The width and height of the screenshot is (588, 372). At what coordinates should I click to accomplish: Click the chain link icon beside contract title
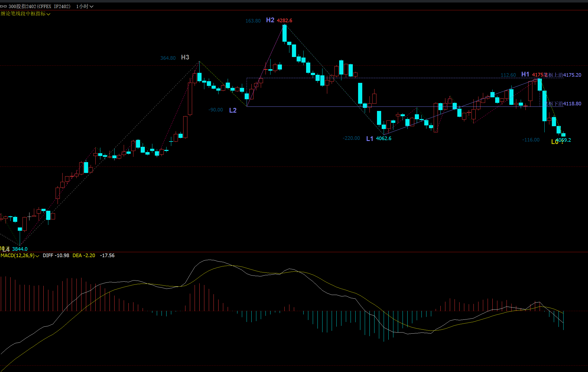point(3,6)
